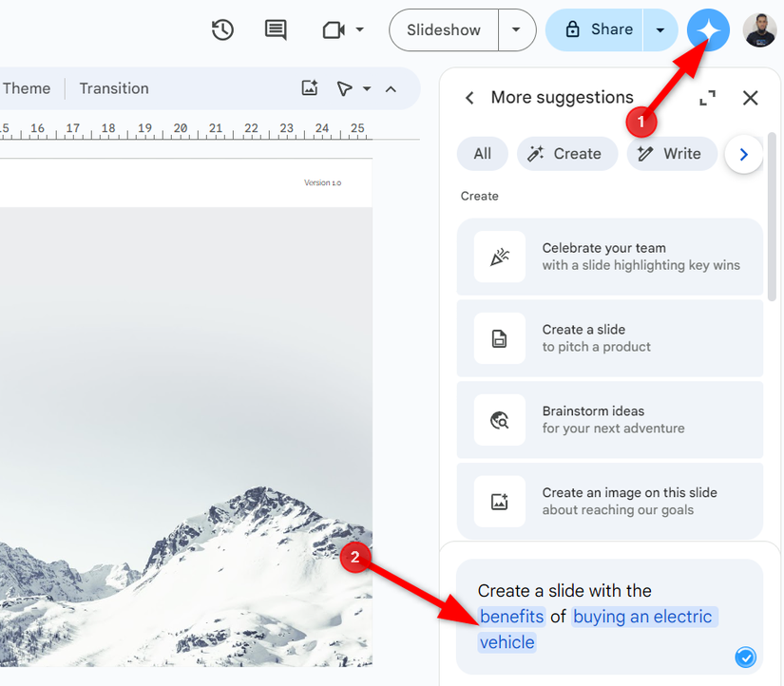Click the image sparkle icon in suggestions
This screenshot has width=784, height=686.
pos(500,501)
